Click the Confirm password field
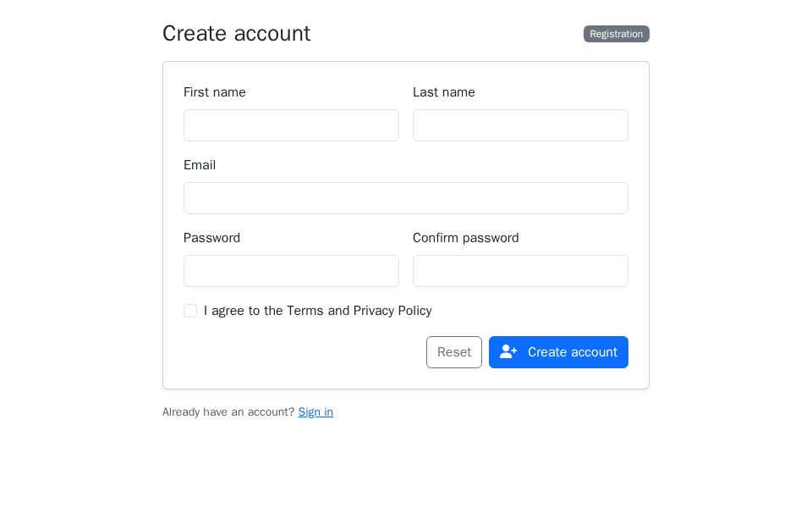Viewport: 812px width, 508px height. [520, 271]
